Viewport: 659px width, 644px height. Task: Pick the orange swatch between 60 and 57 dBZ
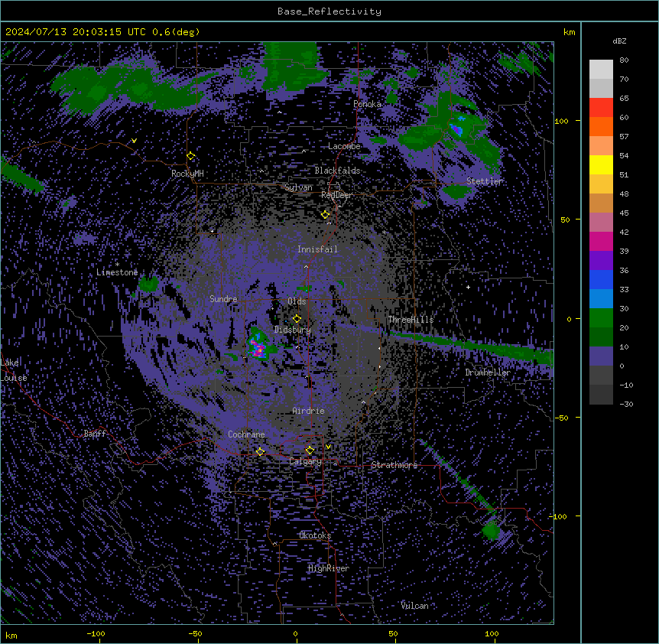(601, 126)
